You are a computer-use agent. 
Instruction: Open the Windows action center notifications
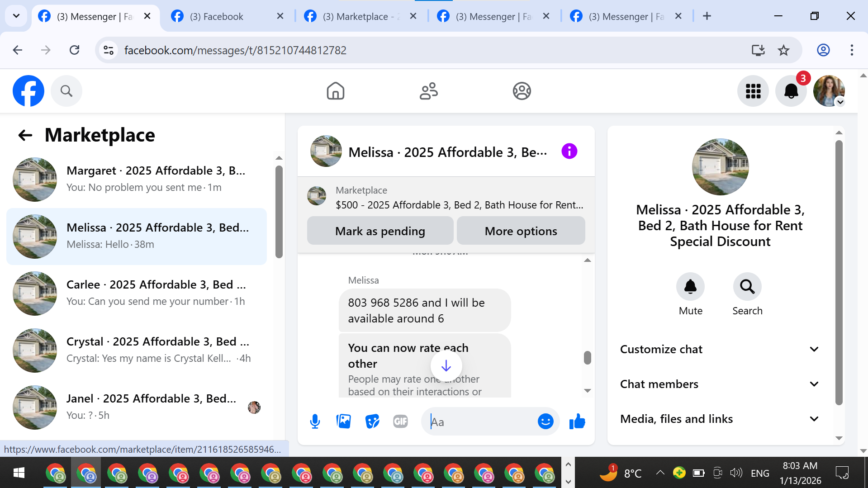tap(842, 473)
